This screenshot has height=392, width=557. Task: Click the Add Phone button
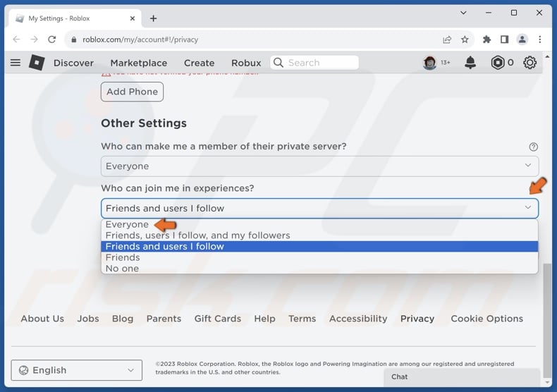(132, 92)
